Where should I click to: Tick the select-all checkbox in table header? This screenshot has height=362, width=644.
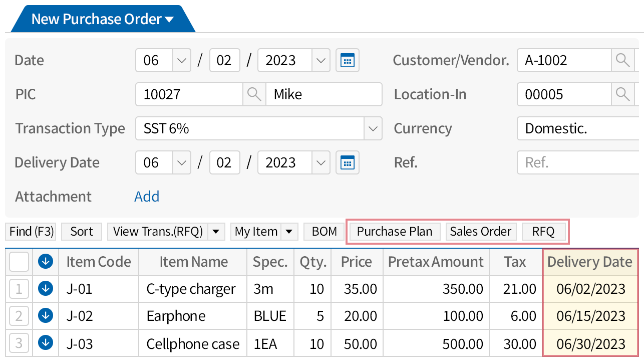(x=19, y=261)
